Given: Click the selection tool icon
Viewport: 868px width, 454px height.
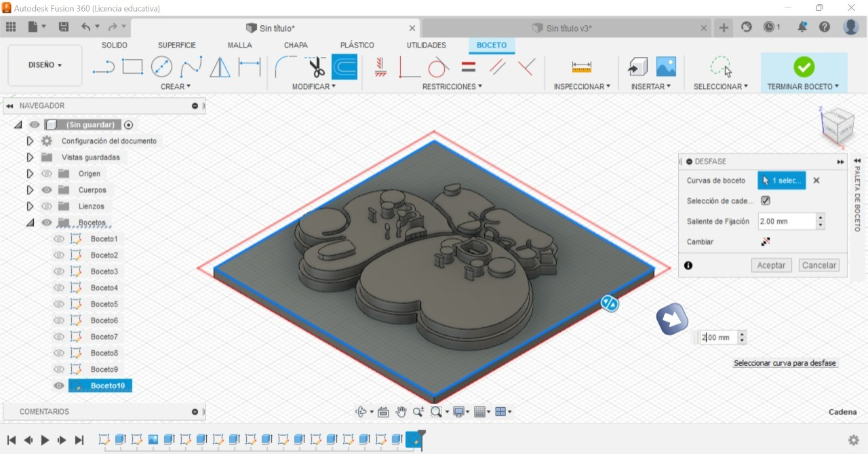Looking at the screenshot, I should point(721,67).
